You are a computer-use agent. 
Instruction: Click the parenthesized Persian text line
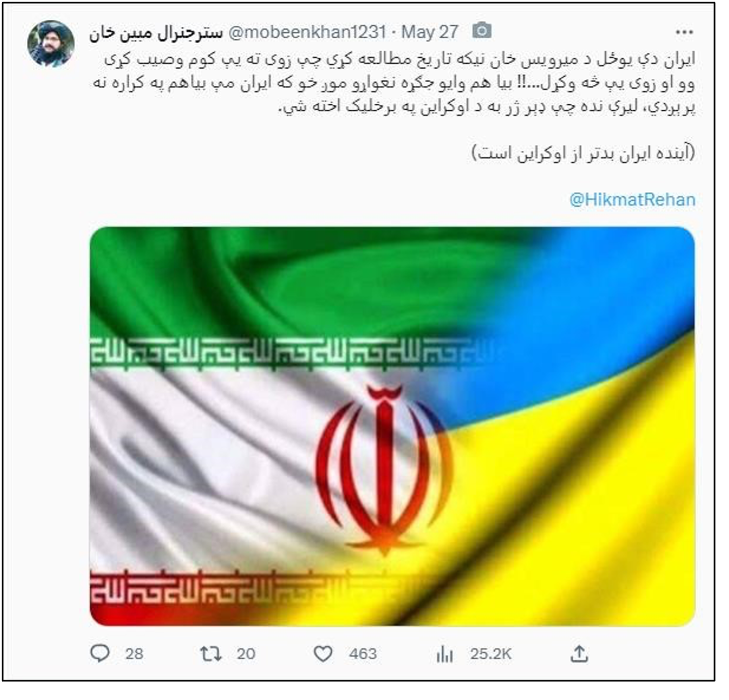tap(583, 153)
